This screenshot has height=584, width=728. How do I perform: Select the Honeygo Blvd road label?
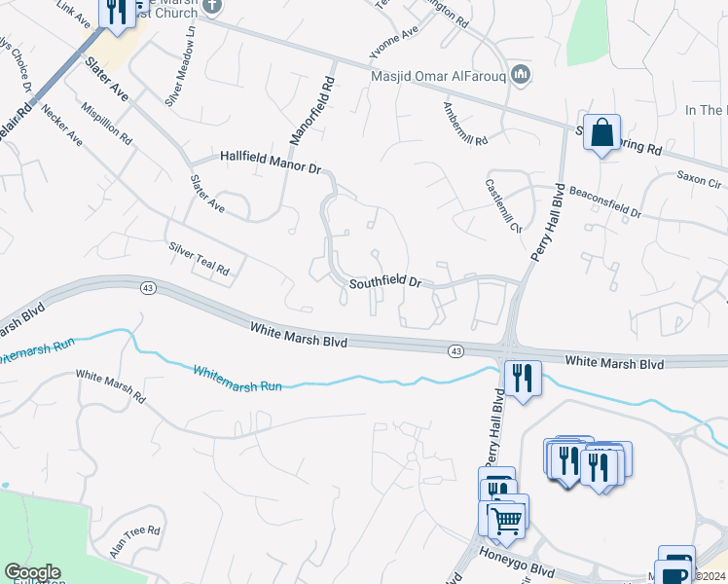517,562
